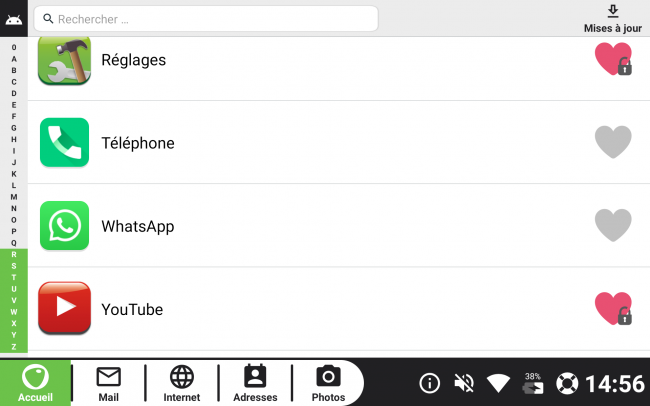Jump to letter I in index

[14, 151]
